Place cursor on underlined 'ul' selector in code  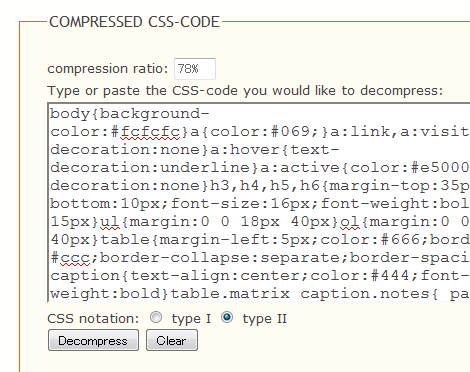[110, 222]
